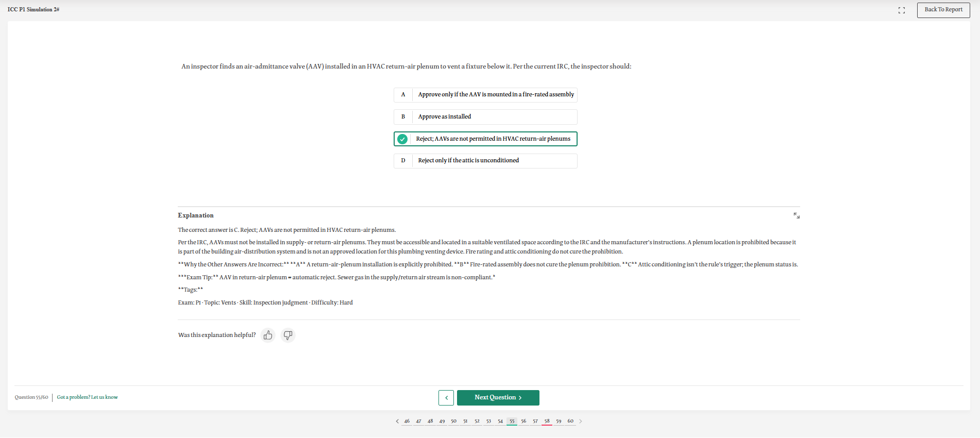Select answer A about fire-rated assembly

coord(485,95)
